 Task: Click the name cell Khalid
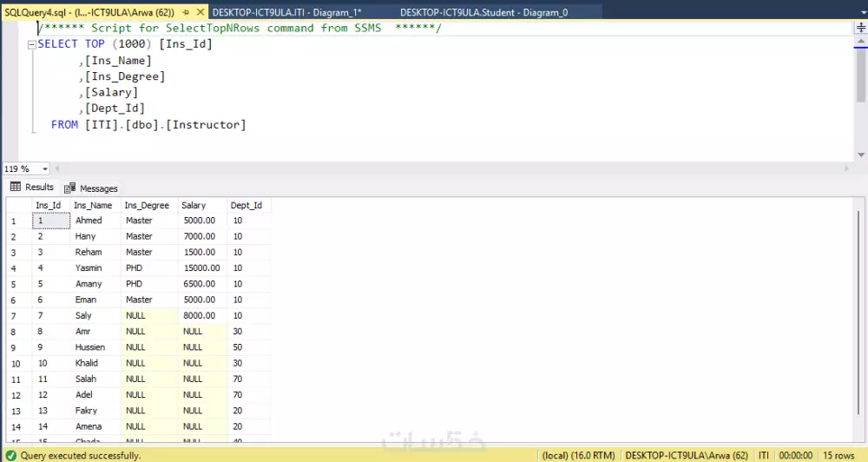[95, 363]
